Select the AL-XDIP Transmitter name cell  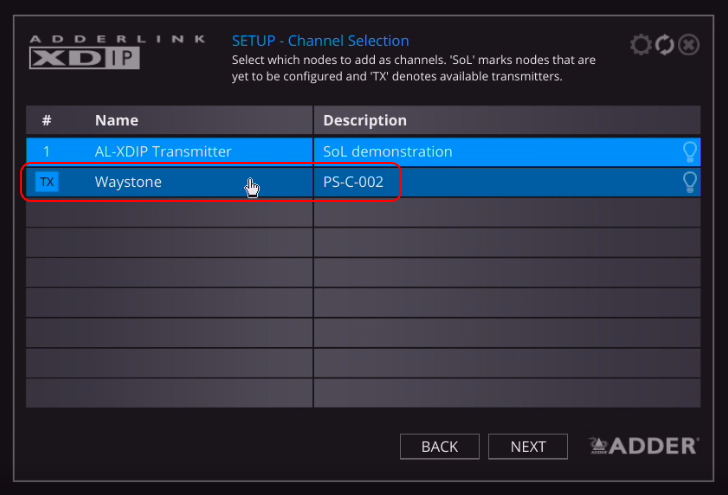[163, 152]
